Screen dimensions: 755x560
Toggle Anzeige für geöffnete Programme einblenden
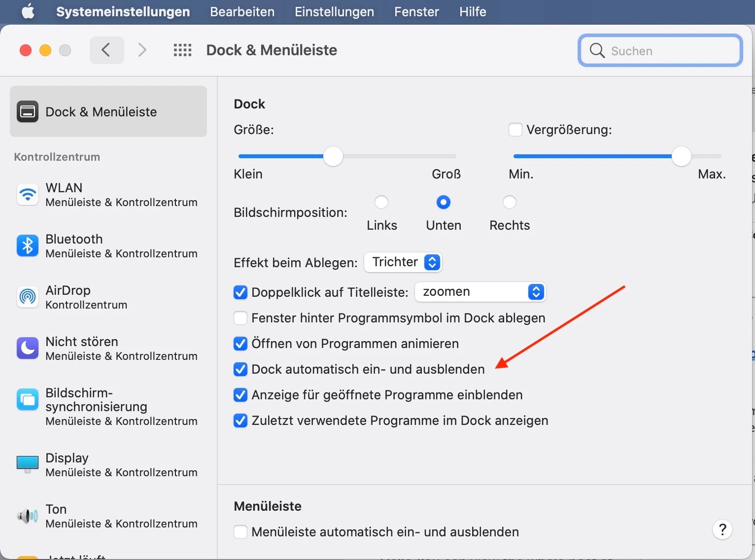pyautogui.click(x=240, y=395)
